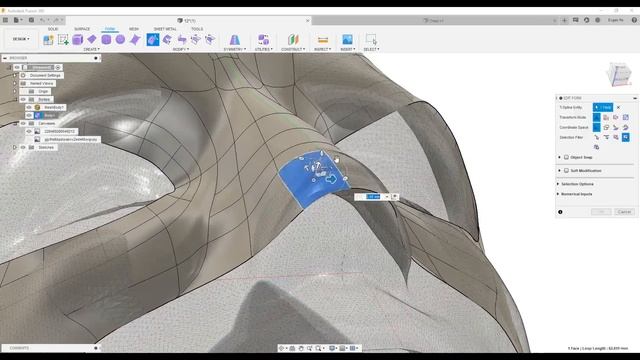Expand the Document Settings node
640x360 pixels.
[x=15, y=76]
